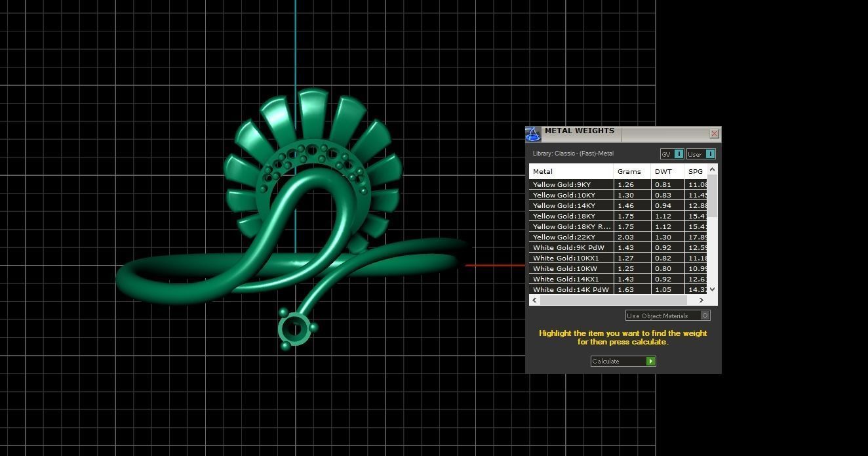Click the Library: Classic - (Fast)-Metal label
The height and width of the screenshot is (456, 868).
click(573, 154)
